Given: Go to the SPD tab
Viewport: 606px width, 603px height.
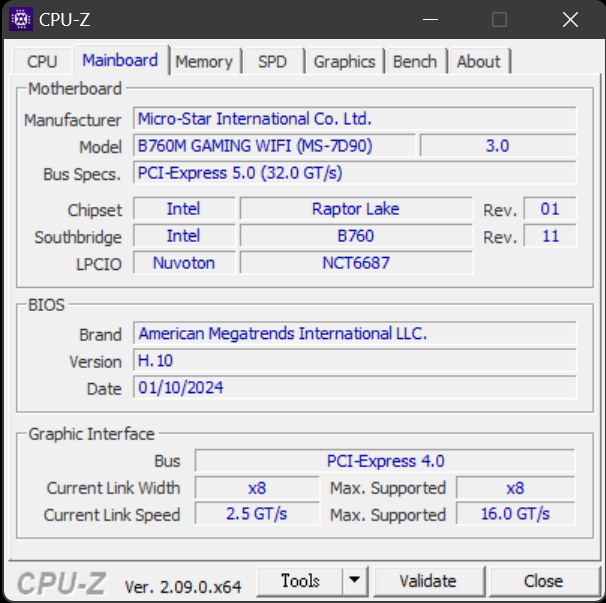Looking at the screenshot, I should [272, 61].
